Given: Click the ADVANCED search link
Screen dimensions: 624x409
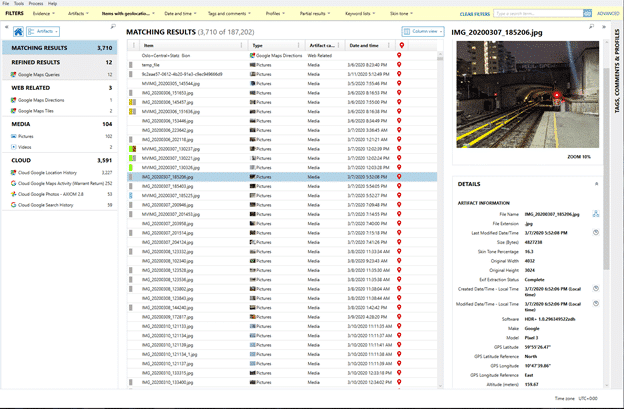Looking at the screenshot, I should coord(608,14).
